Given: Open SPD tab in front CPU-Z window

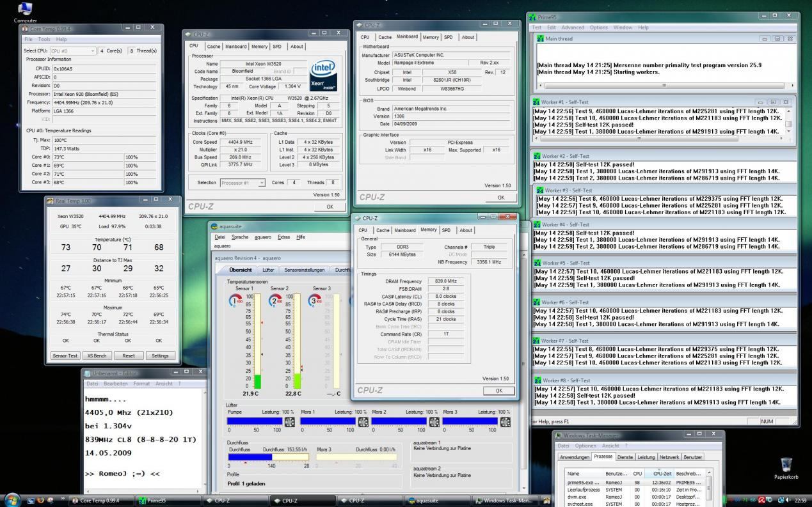Looking at the screenshot, I should 446,230.
